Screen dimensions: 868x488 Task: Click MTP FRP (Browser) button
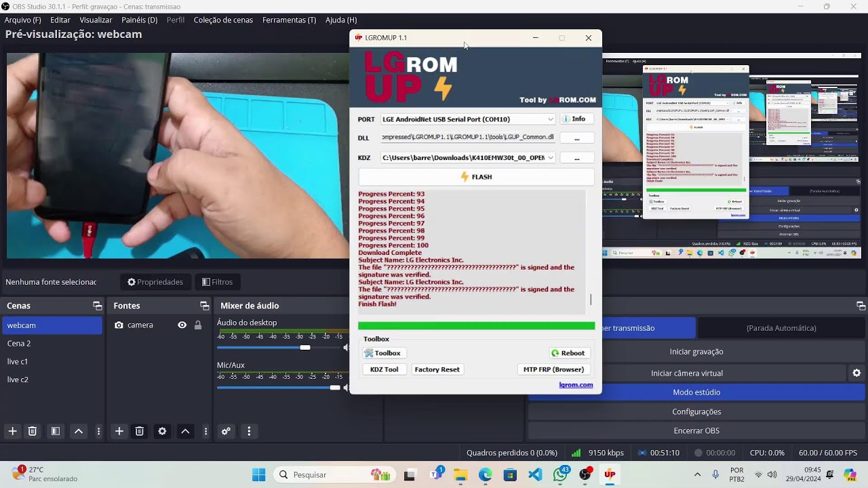[554, 369]
